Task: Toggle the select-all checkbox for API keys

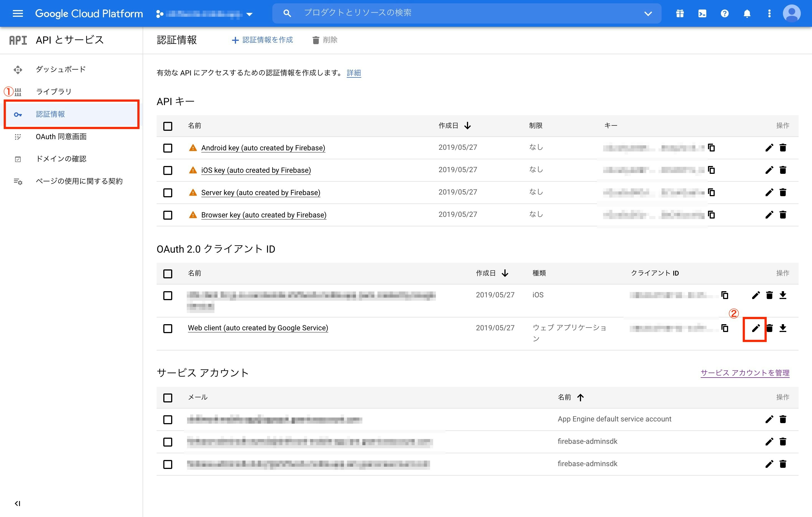Action: coord(167,126)
